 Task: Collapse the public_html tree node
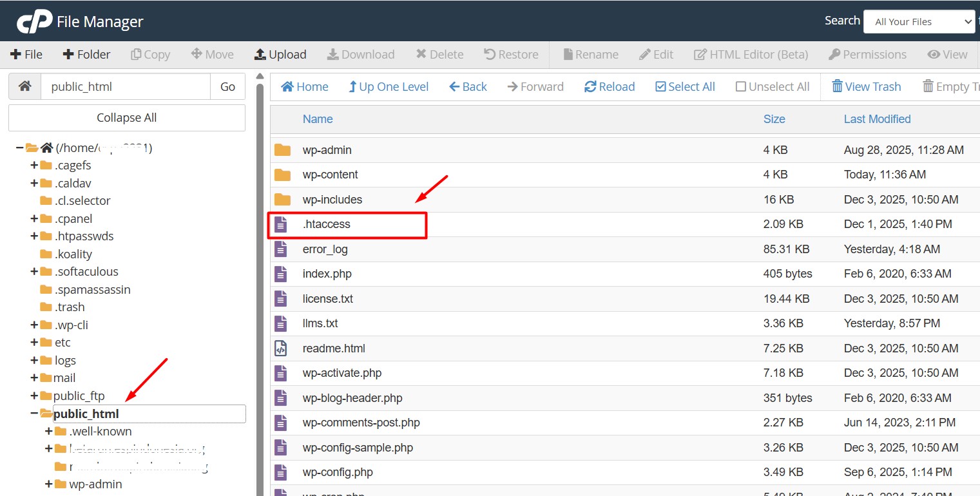click(34, 414)
